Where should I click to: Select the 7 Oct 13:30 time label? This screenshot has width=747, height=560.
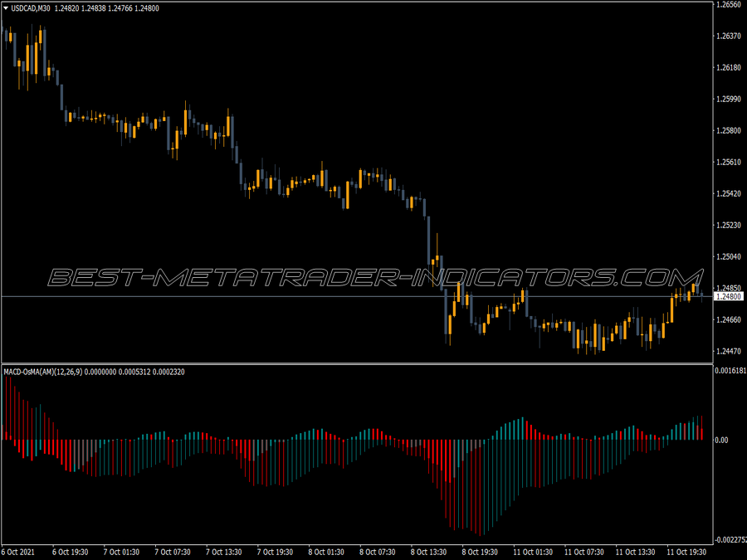[x=224, y=552]
